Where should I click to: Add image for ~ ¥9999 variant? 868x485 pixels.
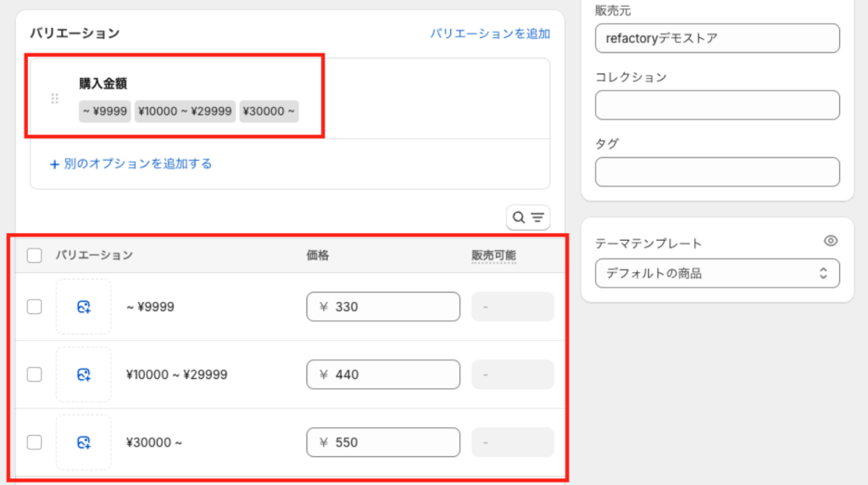(x=84, y=307)
